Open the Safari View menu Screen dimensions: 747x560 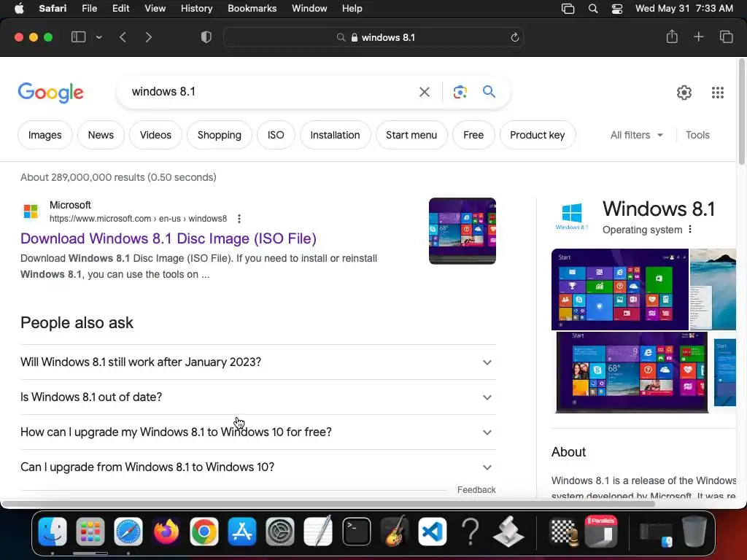point(155,9)
